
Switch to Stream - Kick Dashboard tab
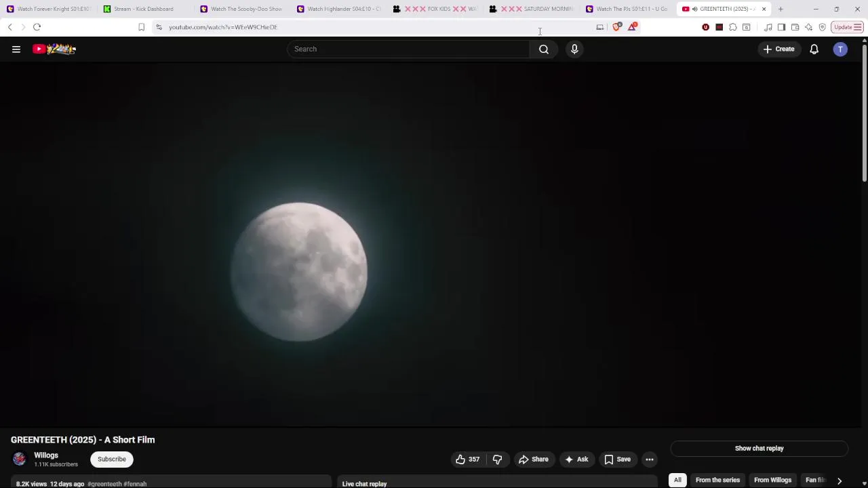[146, 9]
